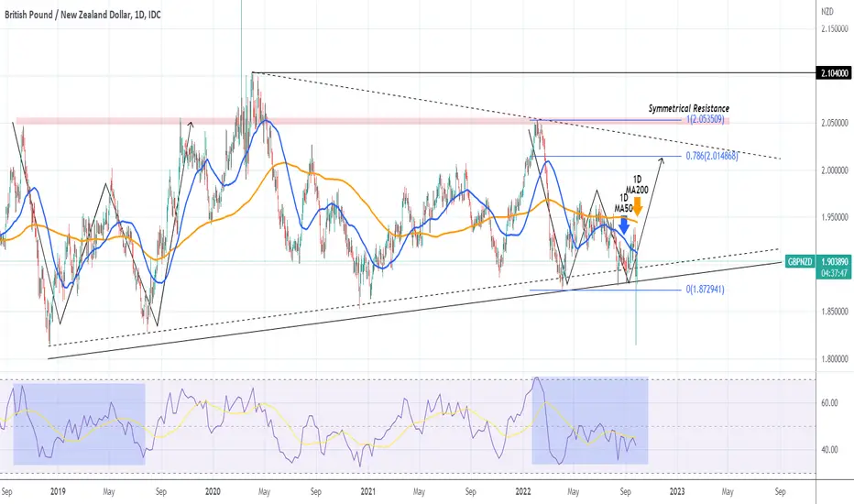
Task: Click the RSI 40.00 scale value
Action: [x=829, y=450]
